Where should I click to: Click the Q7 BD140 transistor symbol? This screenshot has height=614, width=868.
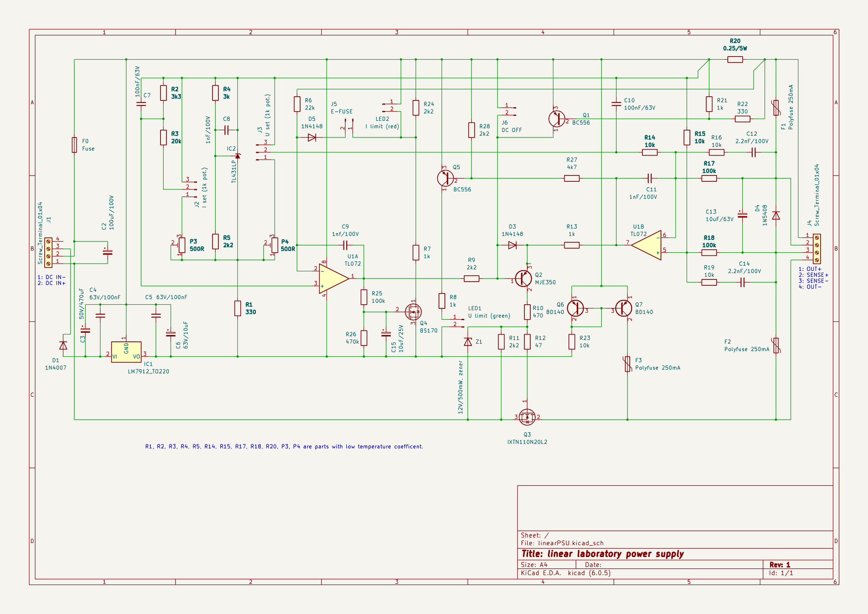[624, 308]
